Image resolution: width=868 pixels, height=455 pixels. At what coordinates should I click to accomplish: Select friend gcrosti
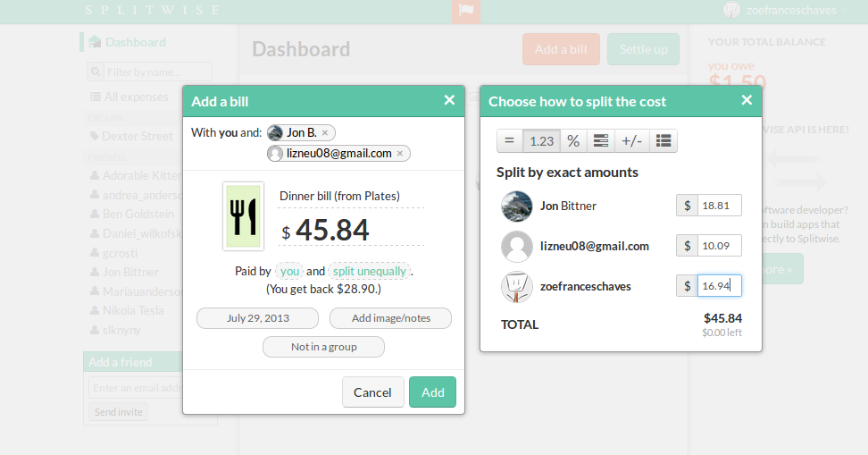121,253
